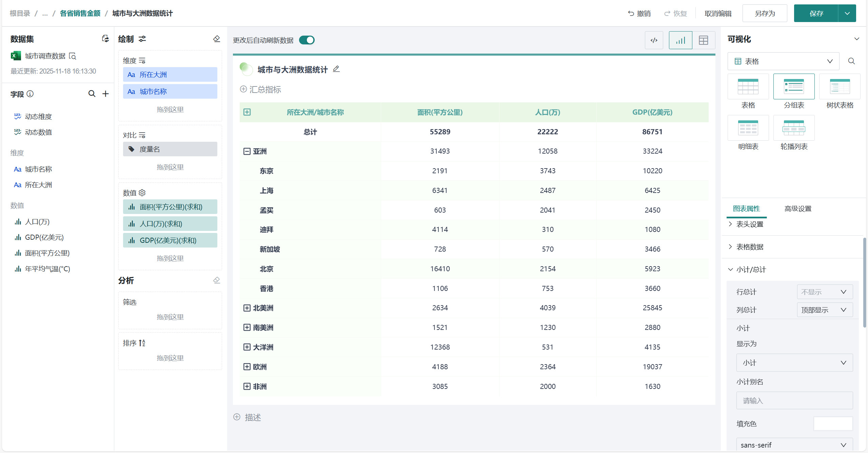Click the 填充色 color swatch
This screenshot has height=453, width=868.
click(x=833, y=424)
